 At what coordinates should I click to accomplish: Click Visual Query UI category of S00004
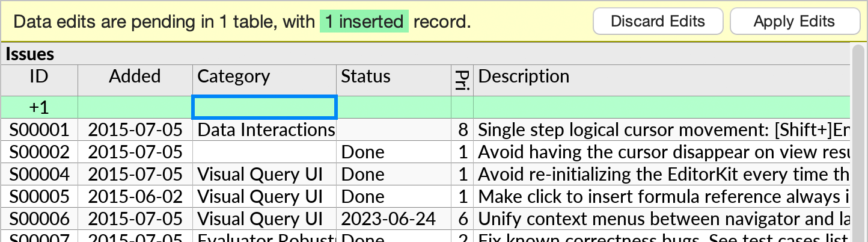[x=264, y=175]
